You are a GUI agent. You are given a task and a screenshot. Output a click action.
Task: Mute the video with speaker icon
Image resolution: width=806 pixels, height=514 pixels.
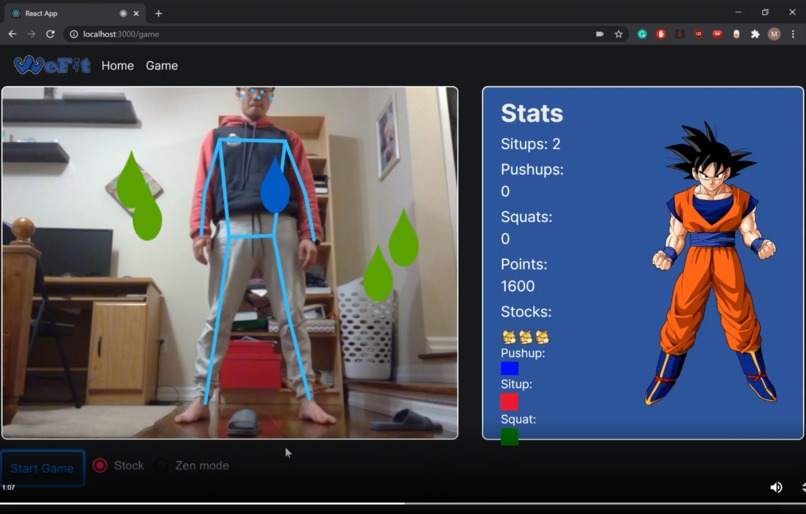coord(776,487)
